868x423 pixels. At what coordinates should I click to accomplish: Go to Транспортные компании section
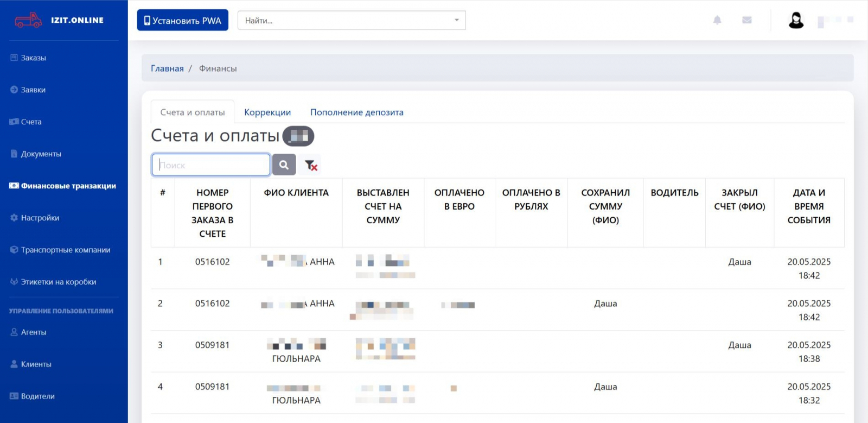coord(65,250)
